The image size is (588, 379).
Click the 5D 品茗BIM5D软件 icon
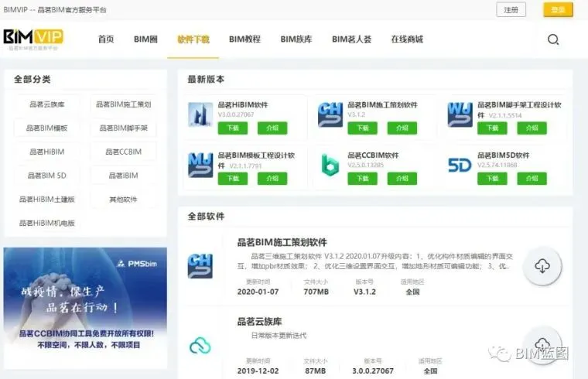coord(460,165)
